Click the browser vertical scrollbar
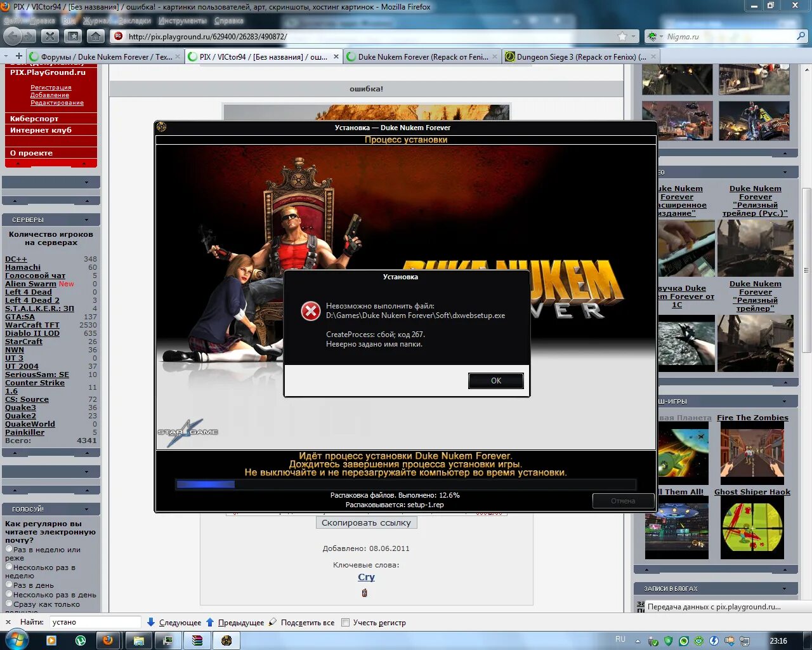The image size is (812, 650). [x=806, y=270]
